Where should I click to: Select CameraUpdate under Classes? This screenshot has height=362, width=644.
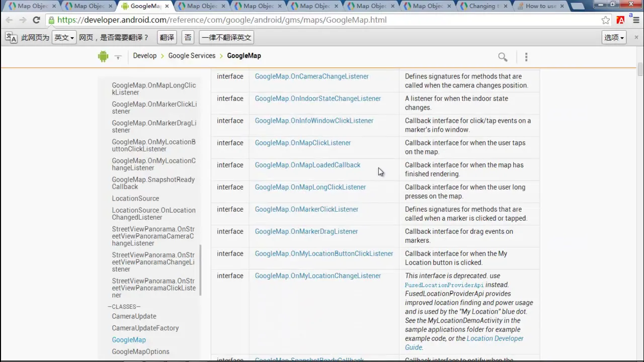click(134, 316)
